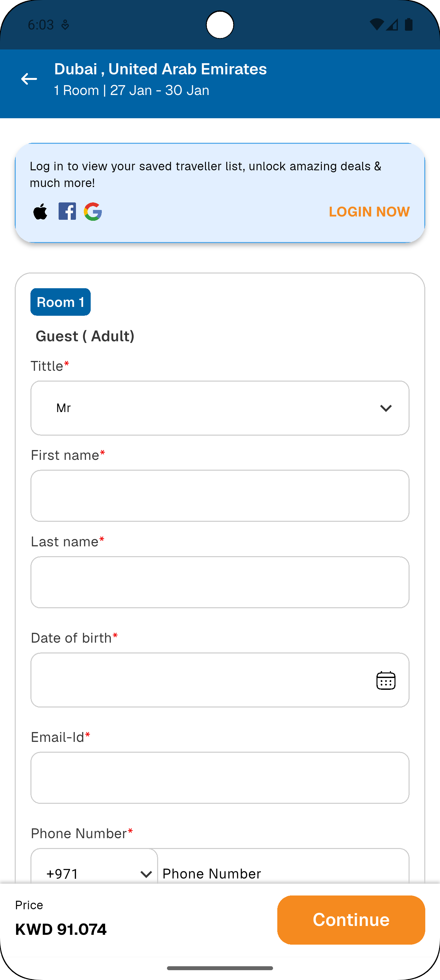Focus the Last name input field
Screen dimensions: 440x980
click(x=220, y=582)
